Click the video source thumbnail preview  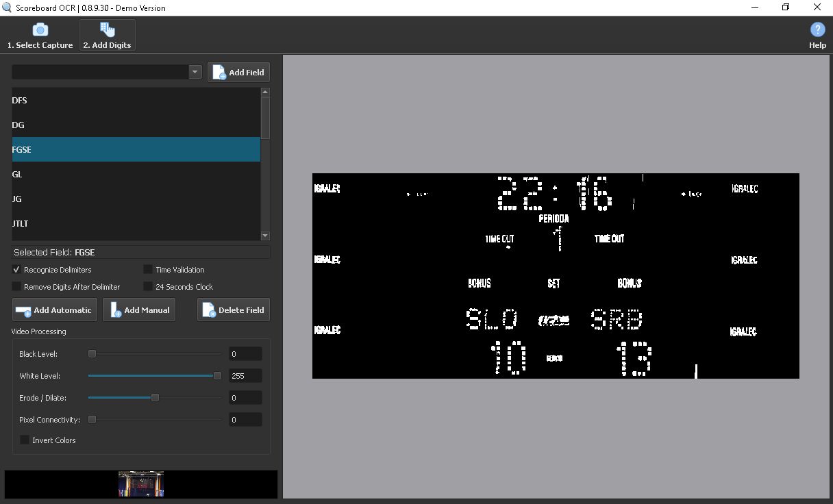click(x=141, y=484)
